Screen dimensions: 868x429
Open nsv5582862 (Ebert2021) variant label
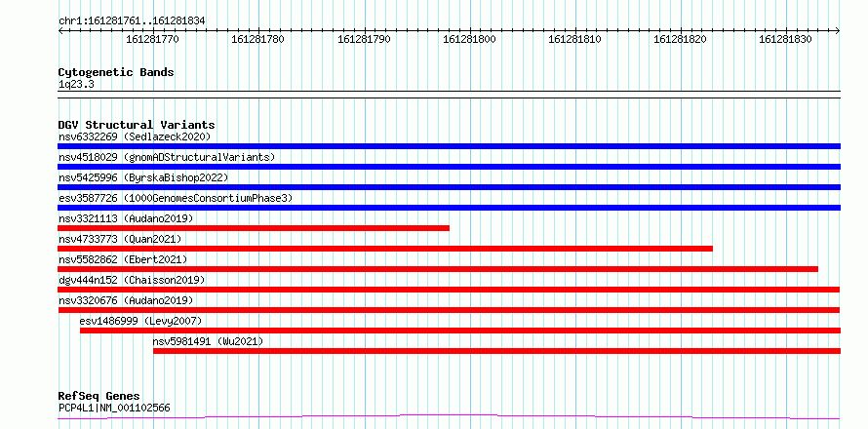[123, 259]
